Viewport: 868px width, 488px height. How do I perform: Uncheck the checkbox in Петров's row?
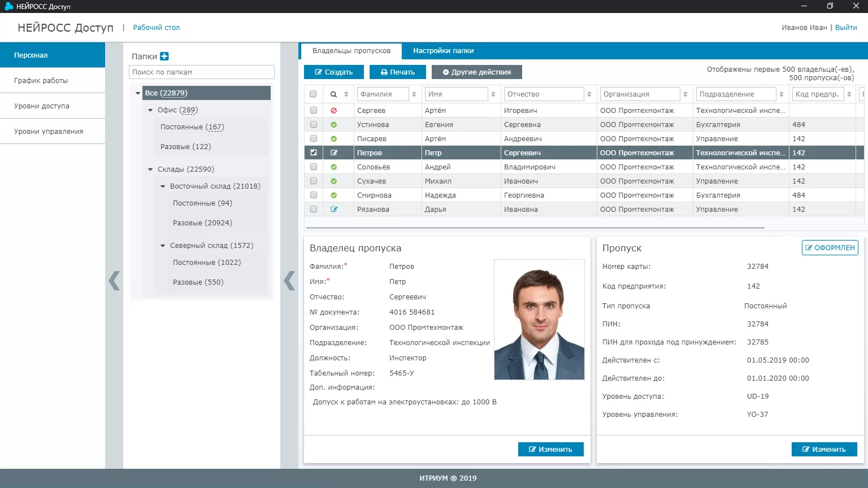[314, 152]
